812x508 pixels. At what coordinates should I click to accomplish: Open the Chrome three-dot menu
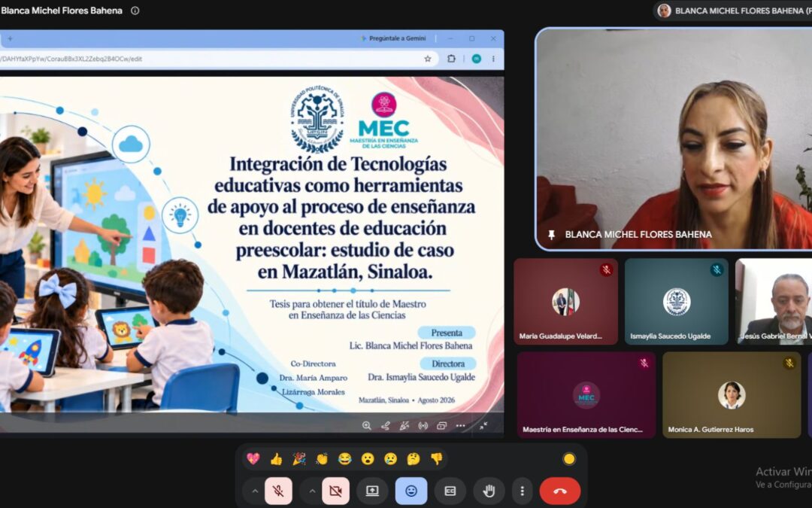coord(493,59)
